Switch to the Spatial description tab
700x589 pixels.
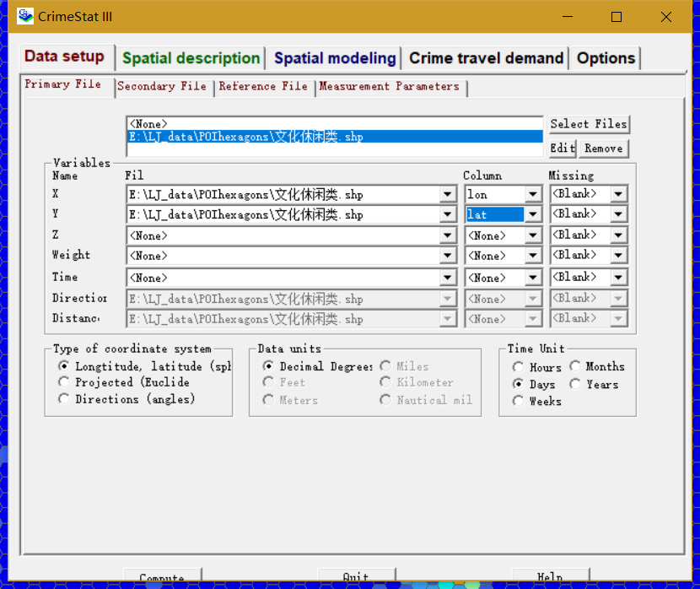coord(191,58)
